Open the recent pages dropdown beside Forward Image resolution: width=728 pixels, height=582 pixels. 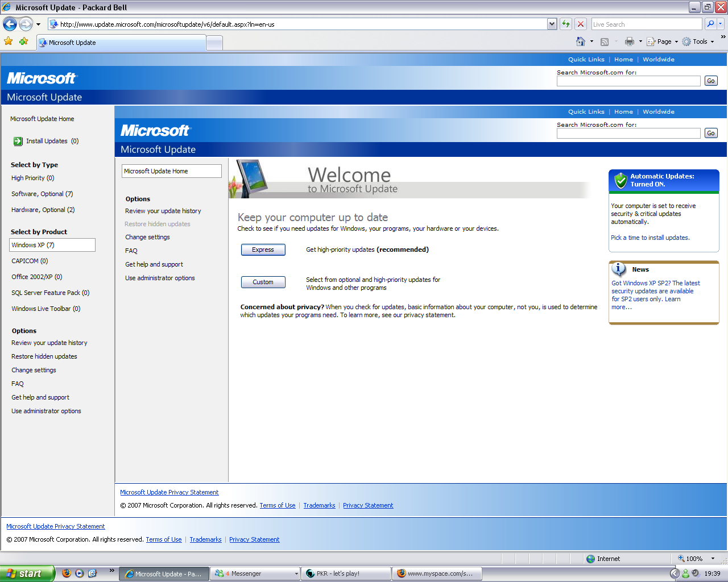[x=38, y=24]
